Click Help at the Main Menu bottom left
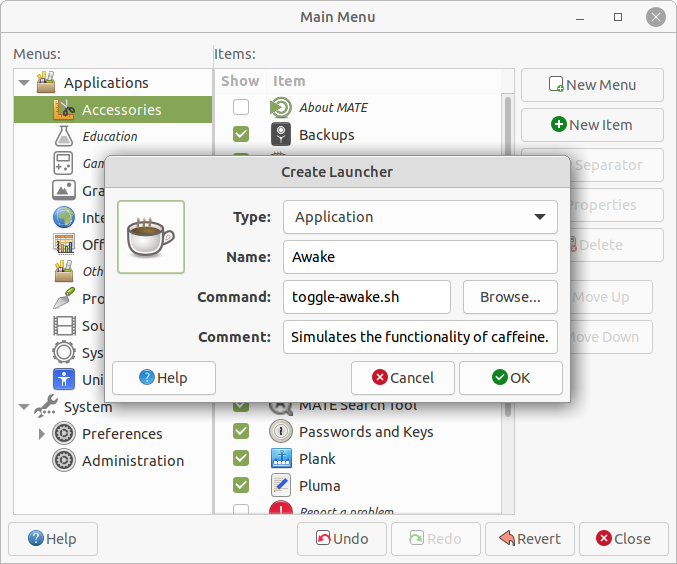 (x=53, y=539)
